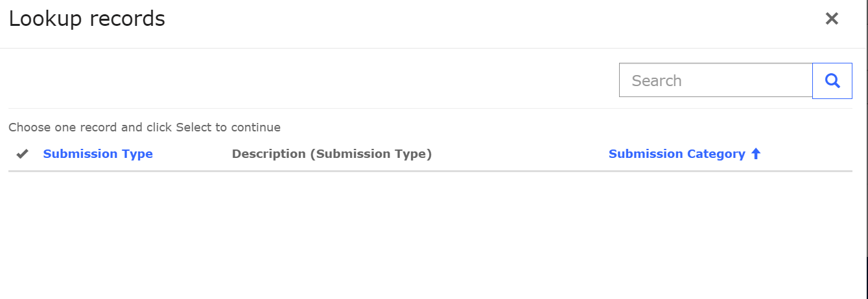Viewport: 868px width, 299px height.
Task: Click the Submission Type header link
Action: point(98,154)
